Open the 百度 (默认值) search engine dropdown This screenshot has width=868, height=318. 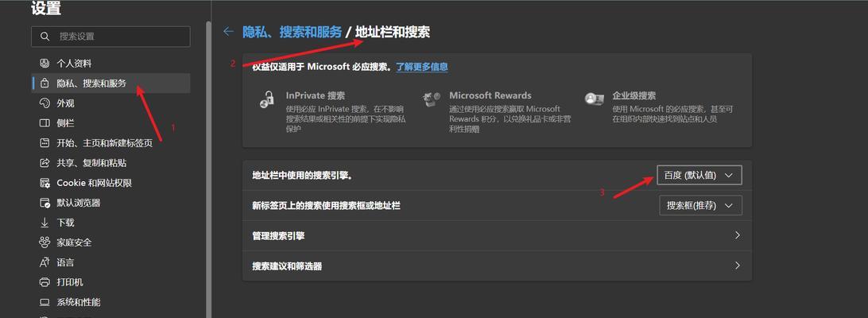click(x=699, y=175)
